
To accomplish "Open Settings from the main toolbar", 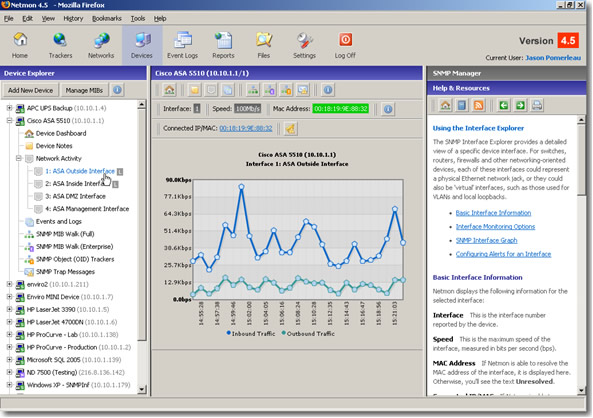I will (304, 45).
